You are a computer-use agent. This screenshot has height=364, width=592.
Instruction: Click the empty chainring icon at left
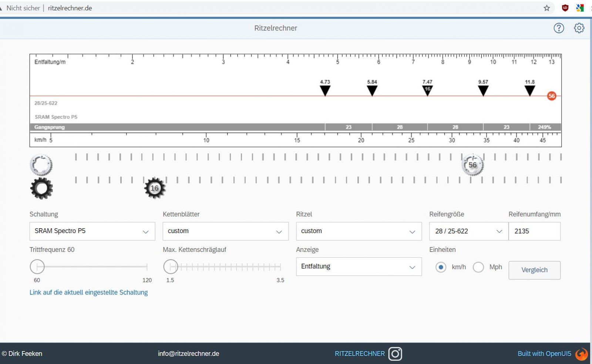coord(41,165)
